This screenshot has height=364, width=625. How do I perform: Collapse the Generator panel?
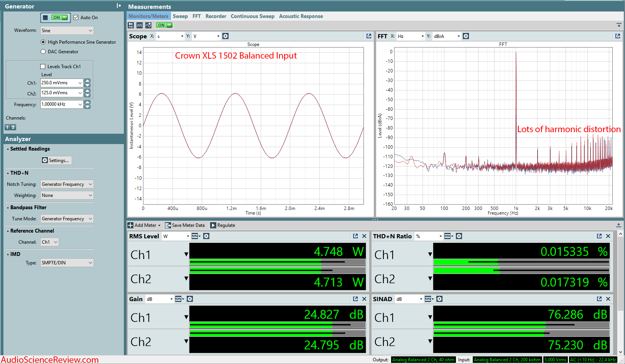click(x=119, y=6)
